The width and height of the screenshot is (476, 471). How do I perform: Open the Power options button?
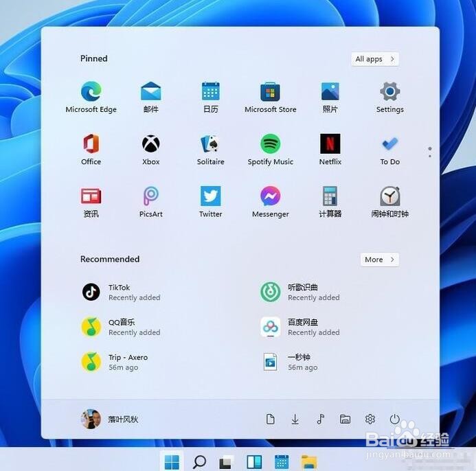pyautogui.click(x=395, y=419)
